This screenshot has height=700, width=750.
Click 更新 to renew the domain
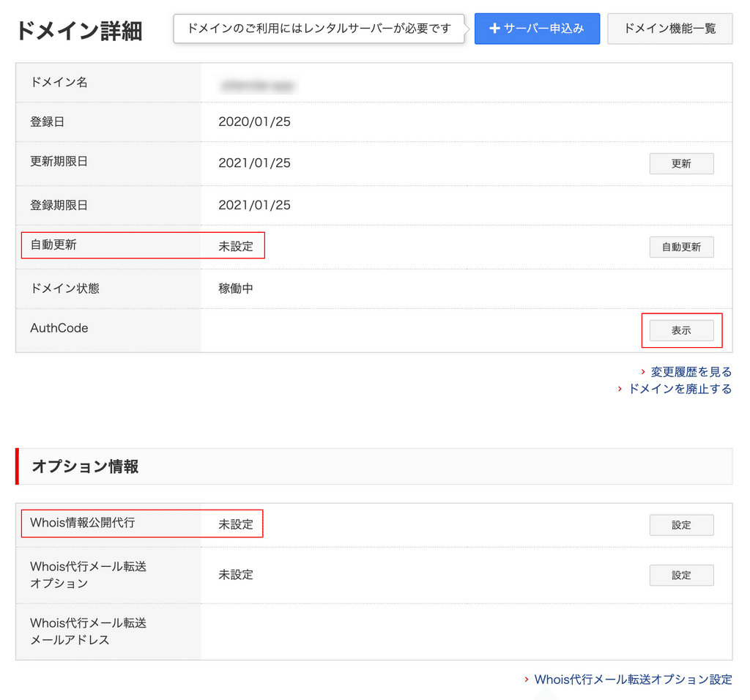coord(681,163)
